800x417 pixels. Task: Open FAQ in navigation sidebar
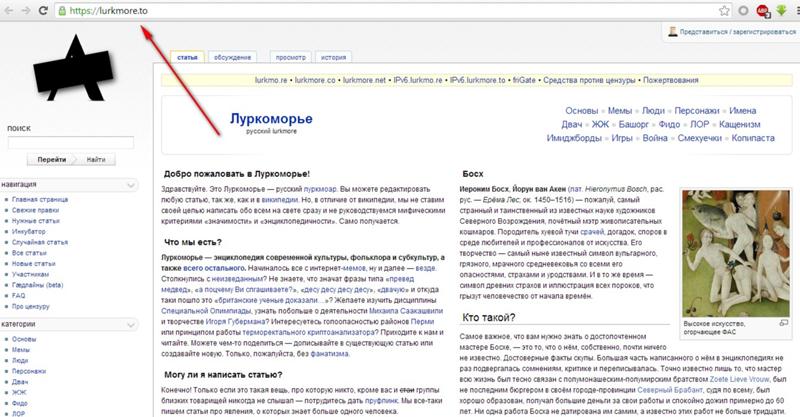18,296
